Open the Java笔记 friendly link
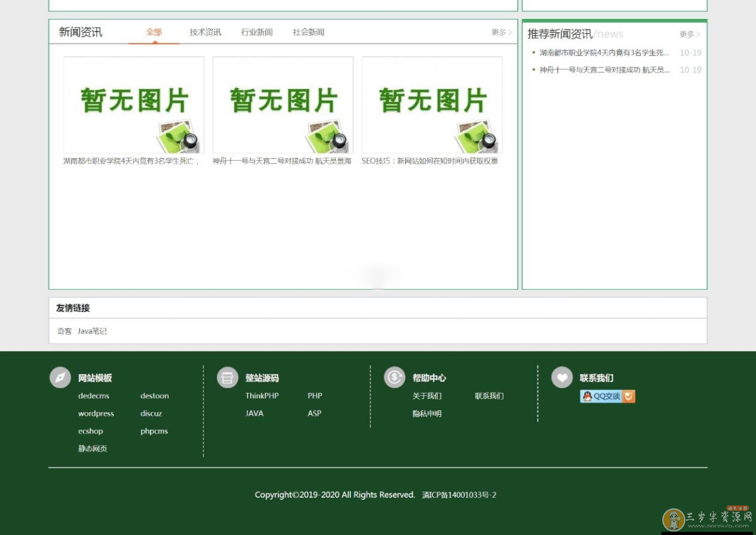The width and height of the screenshot is (756, 535). coord(92,331)
